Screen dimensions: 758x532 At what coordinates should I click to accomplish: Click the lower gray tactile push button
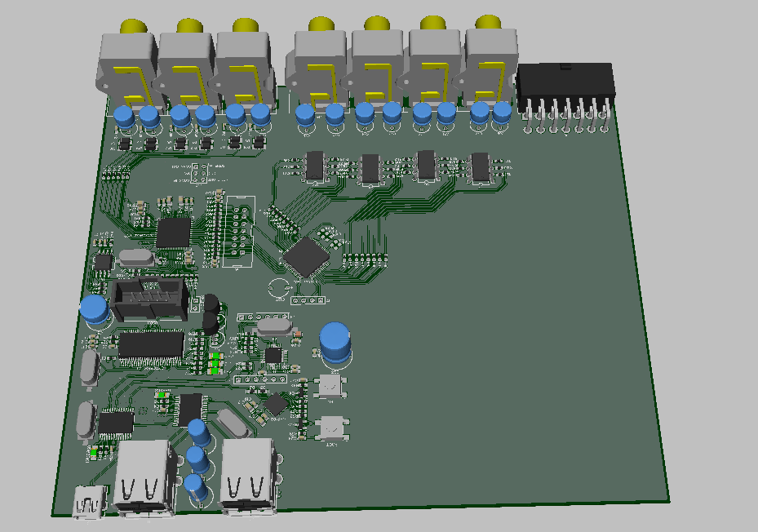tap(332, 428)
